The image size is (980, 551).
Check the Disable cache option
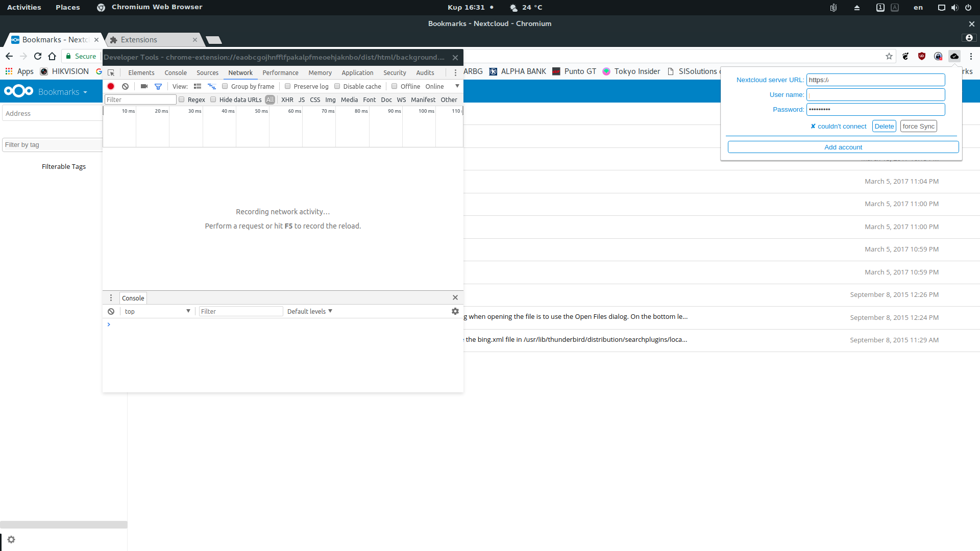click(337, 86)
